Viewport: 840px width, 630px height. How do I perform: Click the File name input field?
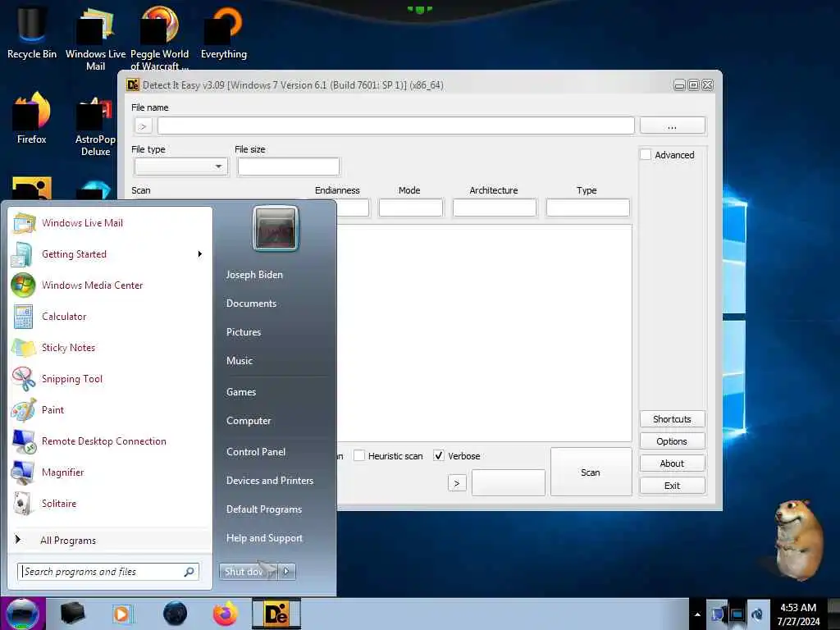[x=396, y=126]
